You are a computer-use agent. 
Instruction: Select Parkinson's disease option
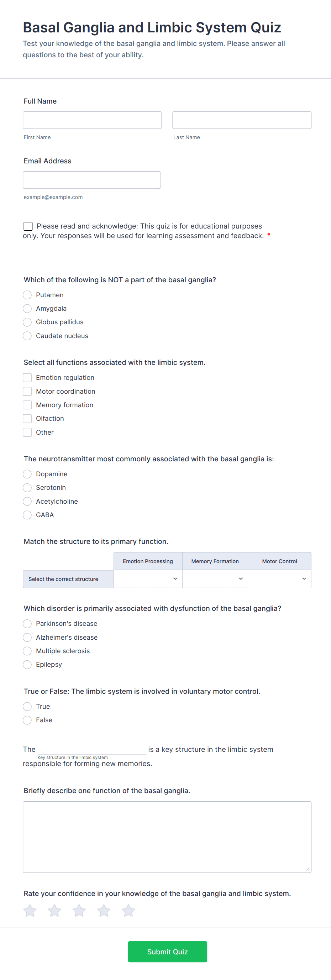coord(27,624)
